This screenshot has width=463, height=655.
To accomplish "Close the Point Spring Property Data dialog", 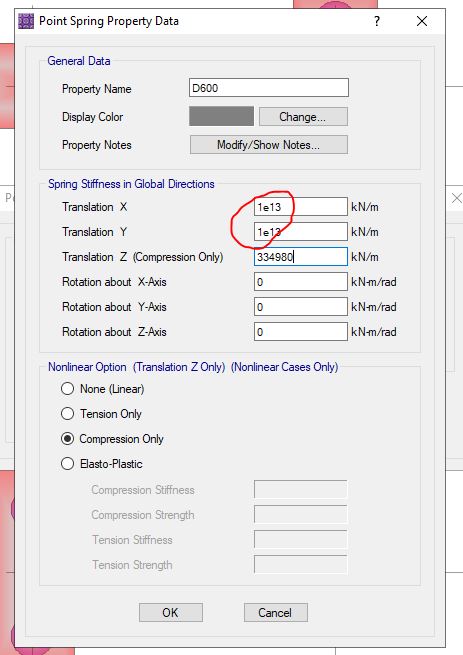I will 422,21.
